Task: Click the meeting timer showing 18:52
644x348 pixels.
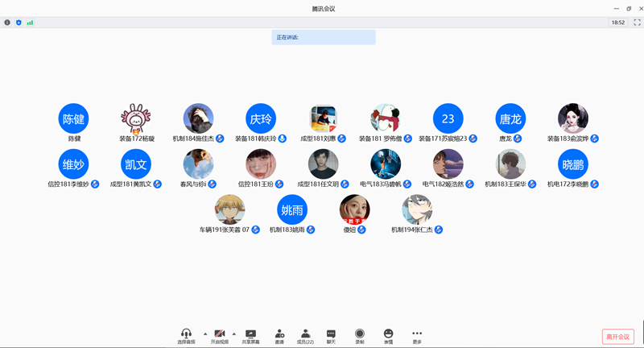Action: point(617,23)
